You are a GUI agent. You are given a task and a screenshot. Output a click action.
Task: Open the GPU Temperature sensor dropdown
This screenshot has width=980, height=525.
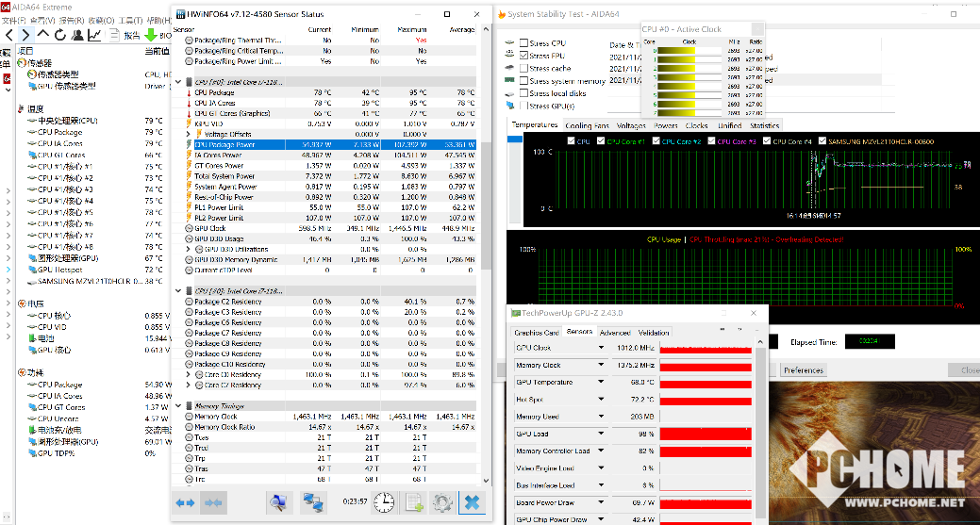coord(601,382)
